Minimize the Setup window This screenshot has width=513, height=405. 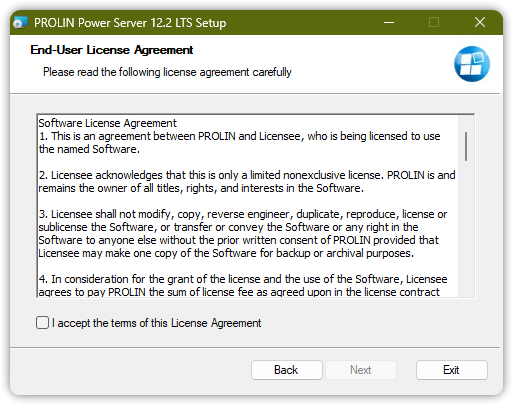[389, 23]
